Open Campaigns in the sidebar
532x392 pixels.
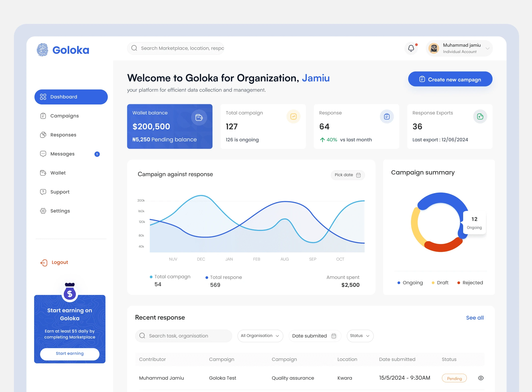(x=64, y=116)
